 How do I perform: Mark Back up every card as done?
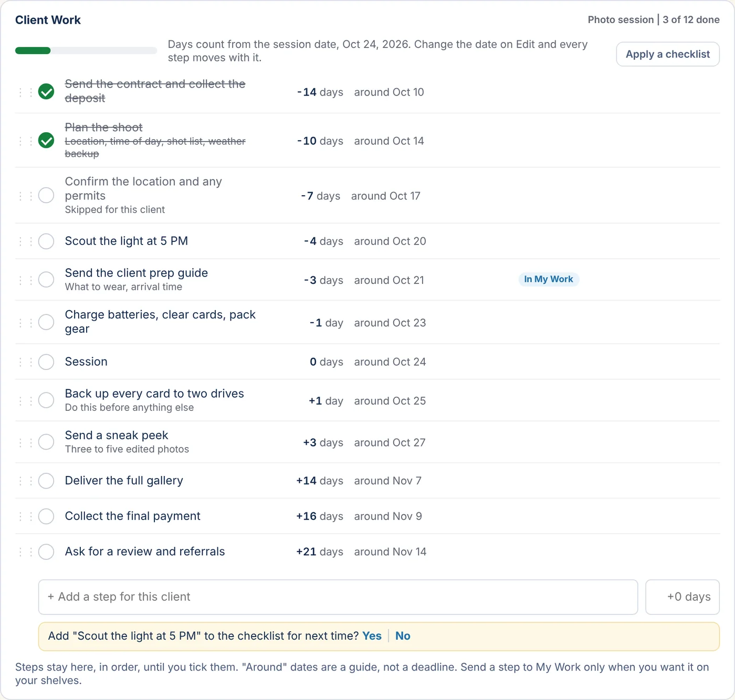coord(46,400)
